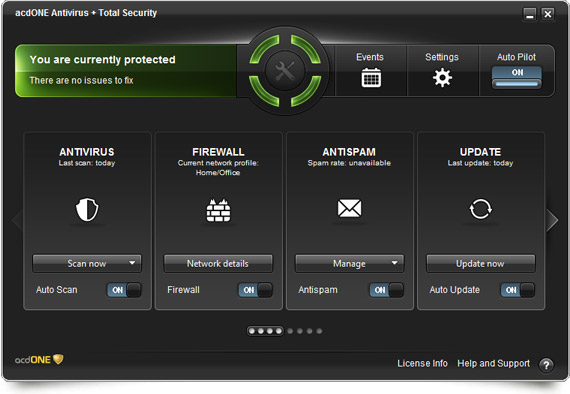Toggle the Auto Pilot switch
The height and width of the screenshot is (394, 570).
coord(517,77)
